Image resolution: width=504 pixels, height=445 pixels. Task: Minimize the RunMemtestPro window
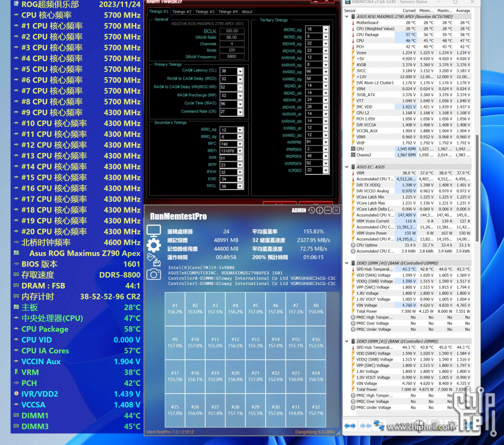tap(328, 210)
